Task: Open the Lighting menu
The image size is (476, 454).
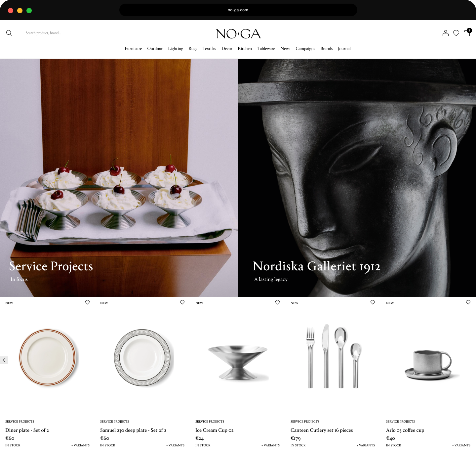Action: click(x=176, y=48)
